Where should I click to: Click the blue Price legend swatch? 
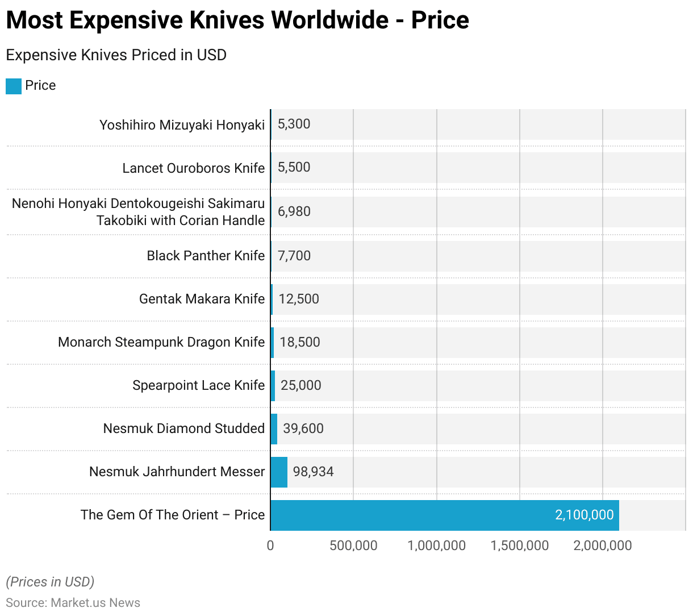(x=14, y=86)
